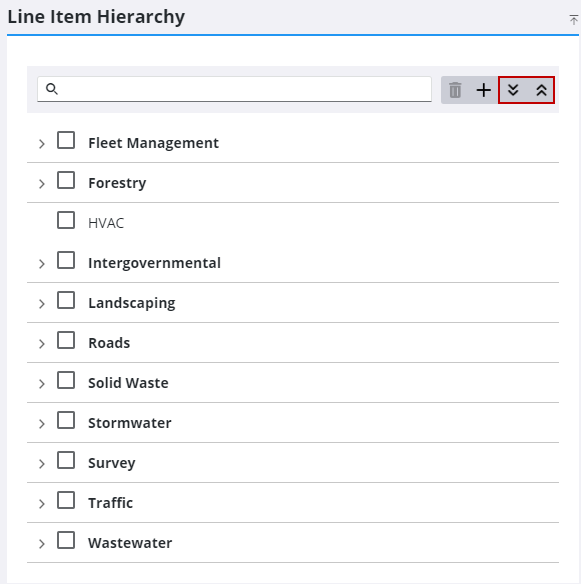Image resolution: width=581 pixels, height=584 pixels.
Task: Check the Survey checkbox
Action: point(66,460)
